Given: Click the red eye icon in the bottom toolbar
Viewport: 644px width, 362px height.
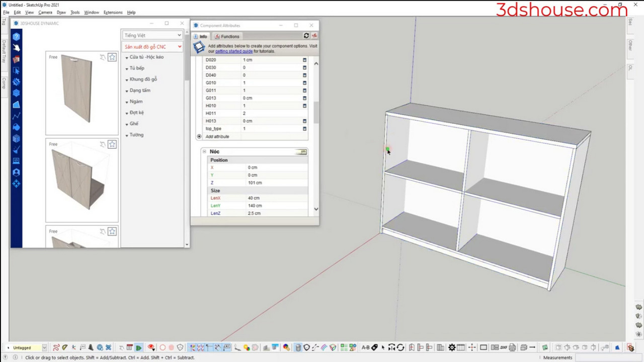Looking at the screenshot, I should [x=151, y=347].
